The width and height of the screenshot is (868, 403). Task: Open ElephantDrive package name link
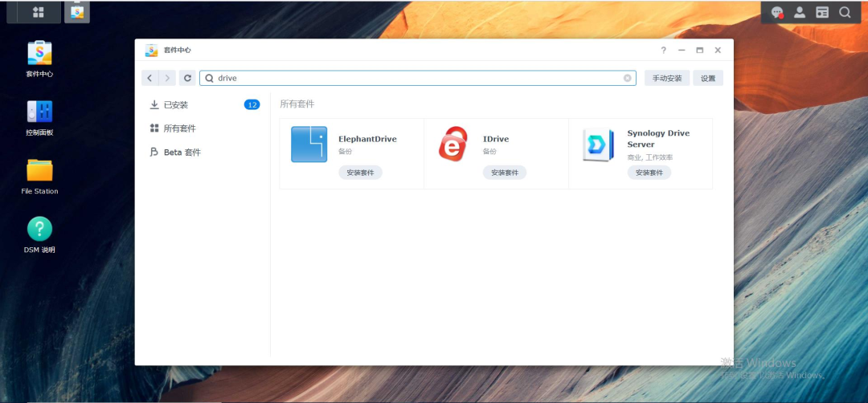[x=367, y=139]
